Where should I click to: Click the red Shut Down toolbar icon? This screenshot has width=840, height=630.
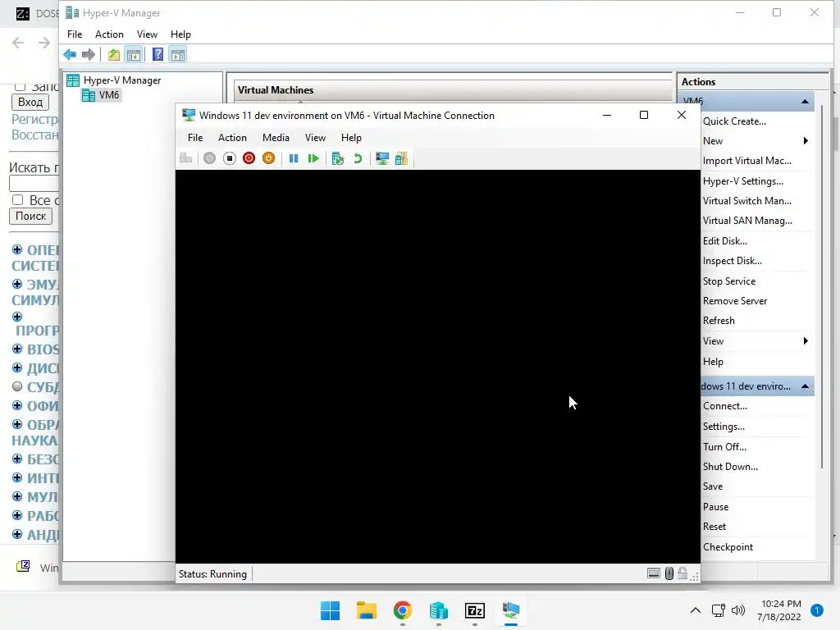click(x=249, y=158)
